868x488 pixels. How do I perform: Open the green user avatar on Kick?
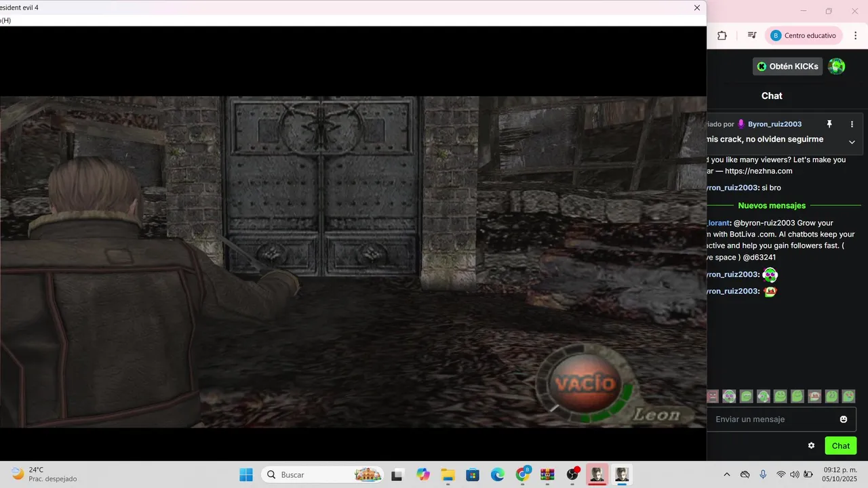coord(837,66)
